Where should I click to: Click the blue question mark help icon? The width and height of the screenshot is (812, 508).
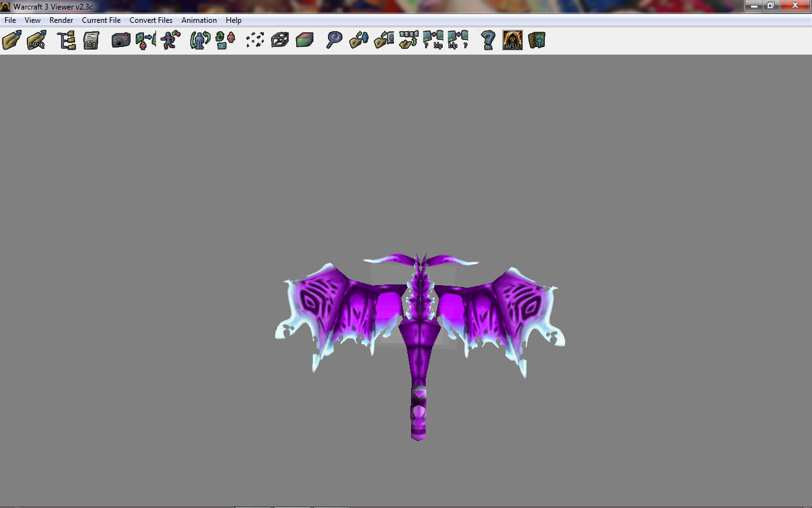click(488, 41)
